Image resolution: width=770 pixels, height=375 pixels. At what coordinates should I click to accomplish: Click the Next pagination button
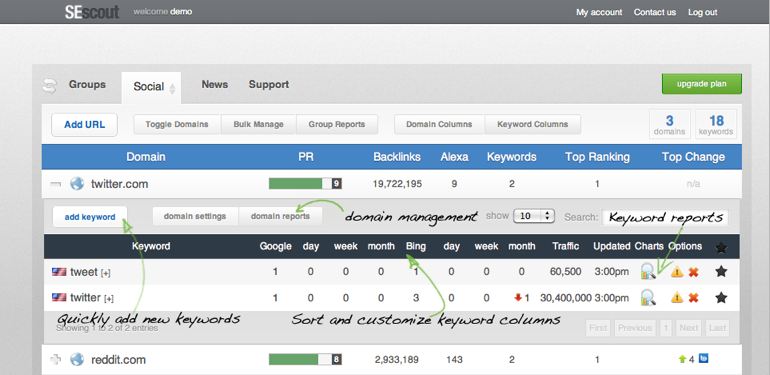(688, 328)
